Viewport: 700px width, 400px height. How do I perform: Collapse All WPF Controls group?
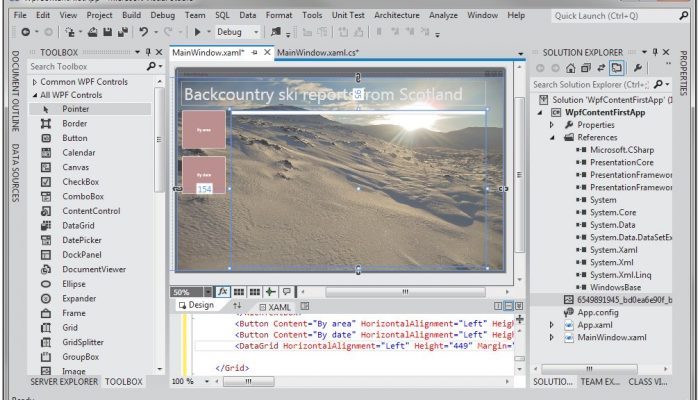click(x=34, y=95)
